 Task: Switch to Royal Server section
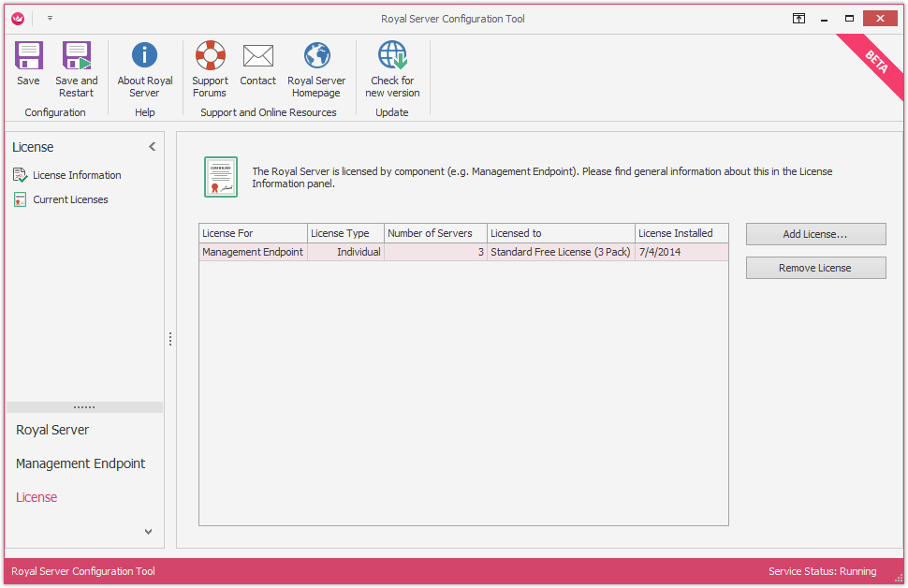[52, 430]
